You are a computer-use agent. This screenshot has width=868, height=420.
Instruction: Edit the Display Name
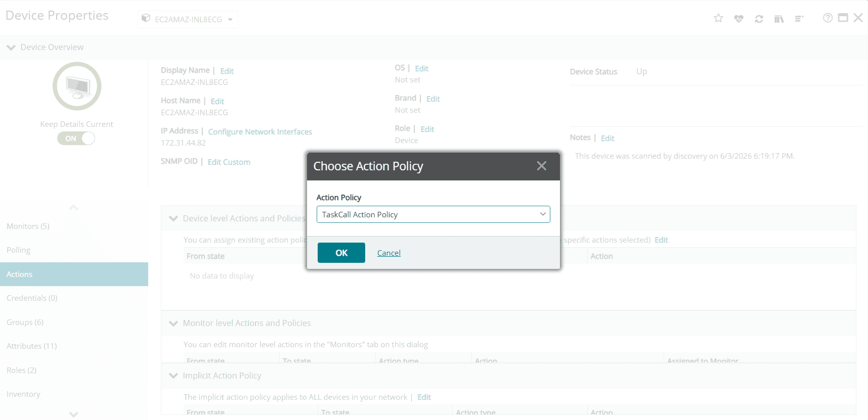click(x=227, y=71)
